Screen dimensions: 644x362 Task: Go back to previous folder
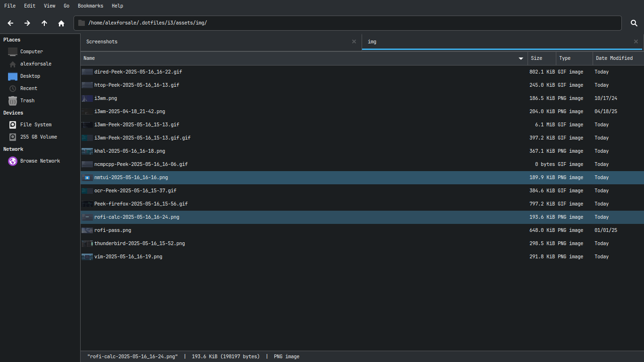click(10, 23)
